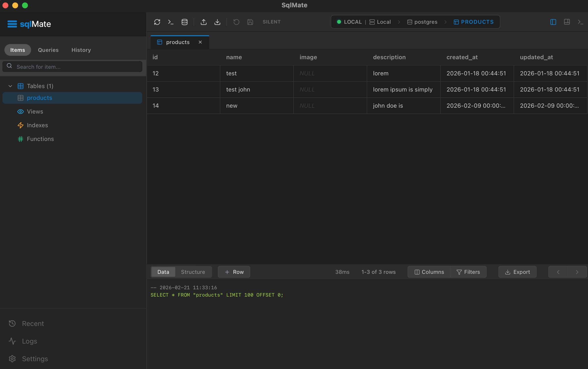Viewport: 588px width, 369px height.
Task: Toggle the bottom panel layout icon
Action: pyautogui.click(x=567, y=22)
